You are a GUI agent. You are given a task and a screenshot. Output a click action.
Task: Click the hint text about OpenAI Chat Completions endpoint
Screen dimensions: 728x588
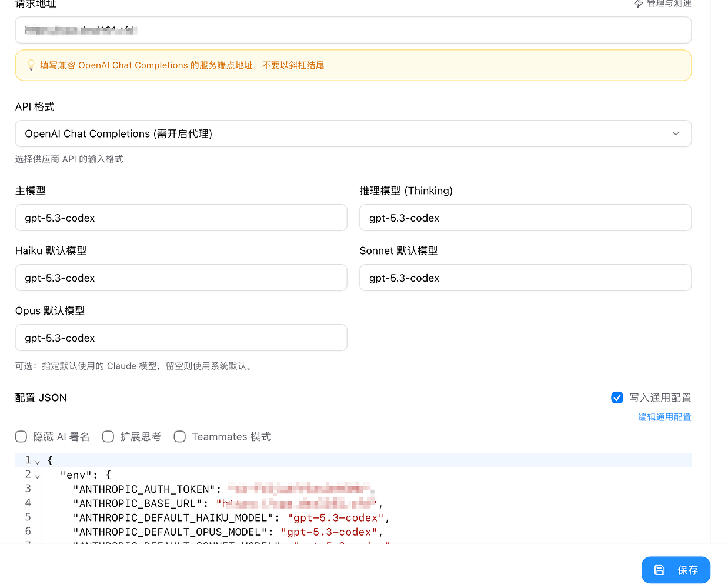(x=182, y=65)
